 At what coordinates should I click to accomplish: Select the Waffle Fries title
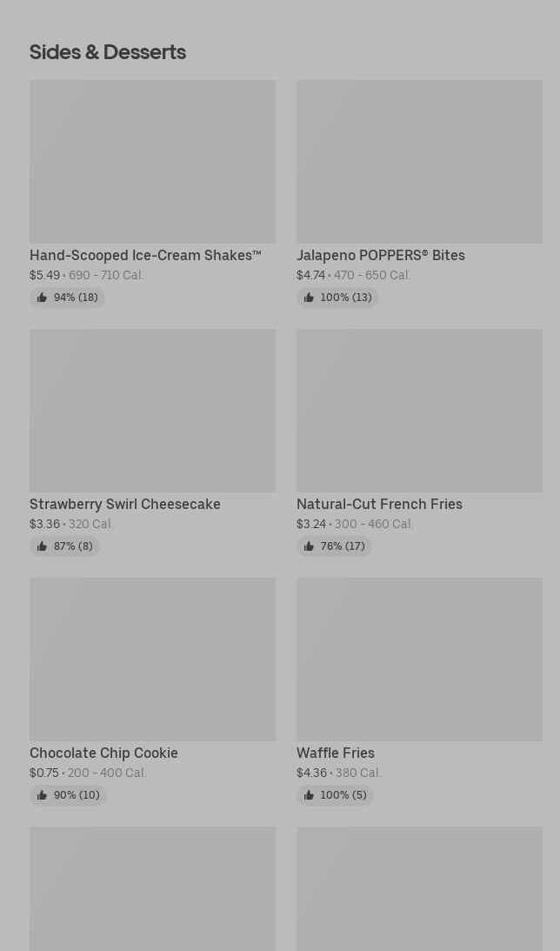pos(336,753)
